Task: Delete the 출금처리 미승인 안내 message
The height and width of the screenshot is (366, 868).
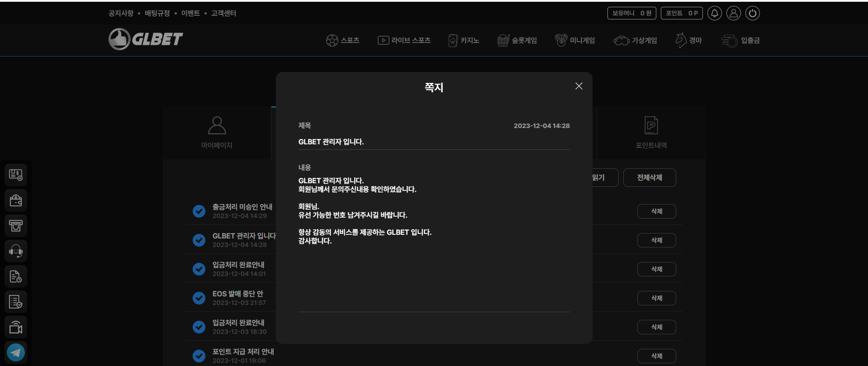Action: [656, 211]
